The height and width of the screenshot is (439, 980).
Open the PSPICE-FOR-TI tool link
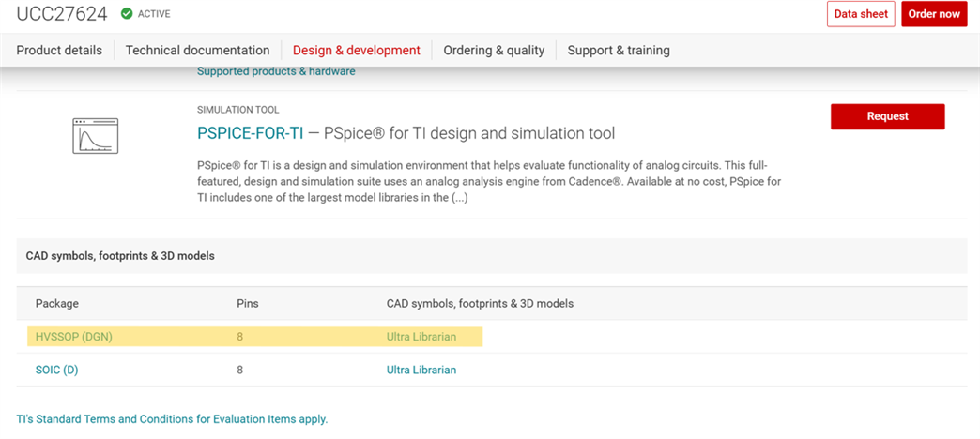pyautogui.click(x=250, y=133)
